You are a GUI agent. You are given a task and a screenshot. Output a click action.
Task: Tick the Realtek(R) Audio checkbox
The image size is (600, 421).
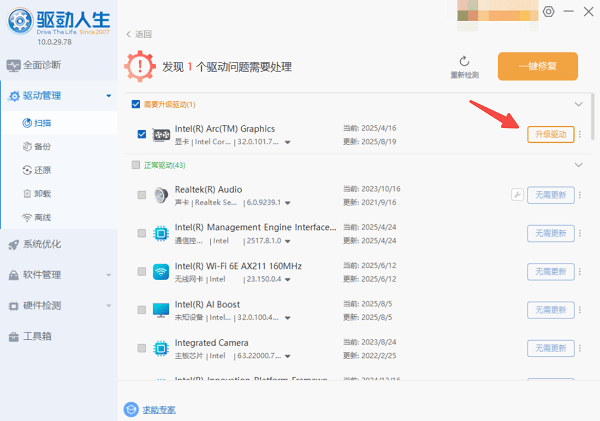tap(142, 195)
